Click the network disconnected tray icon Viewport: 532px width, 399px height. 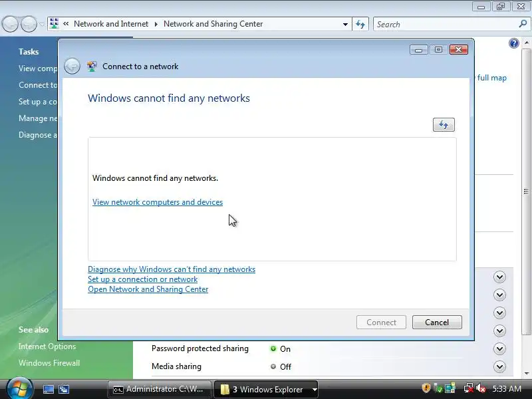(469, 388)
